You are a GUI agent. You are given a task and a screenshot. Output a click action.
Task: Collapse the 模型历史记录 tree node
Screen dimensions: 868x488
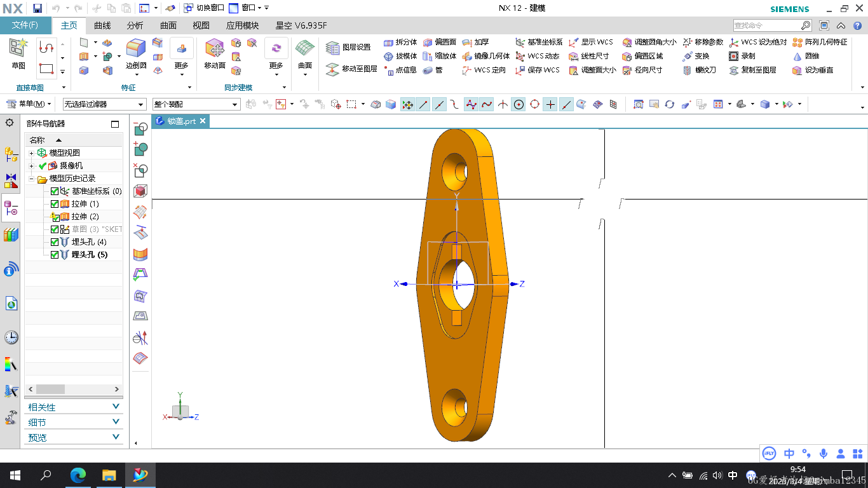31,179
